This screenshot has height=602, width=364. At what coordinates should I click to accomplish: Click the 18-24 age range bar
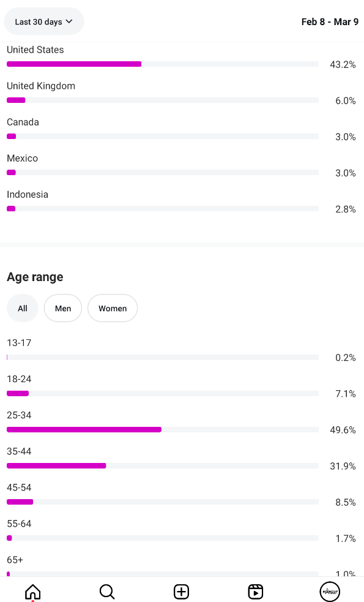click(163, 394)
